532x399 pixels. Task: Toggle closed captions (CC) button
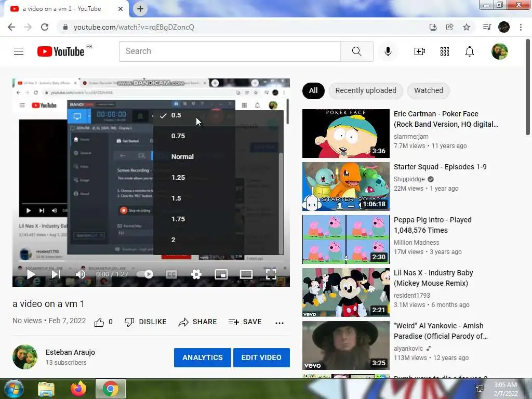point(171,274)
